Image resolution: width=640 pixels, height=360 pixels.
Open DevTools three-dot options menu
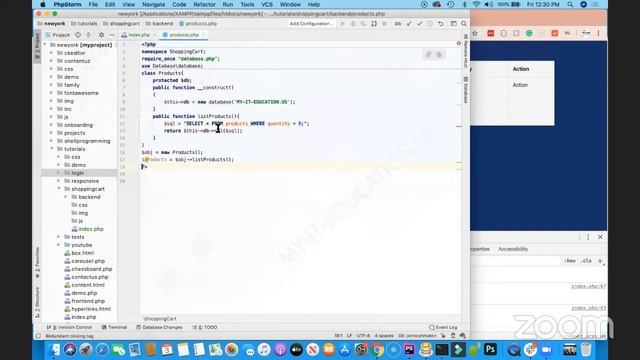588,237
